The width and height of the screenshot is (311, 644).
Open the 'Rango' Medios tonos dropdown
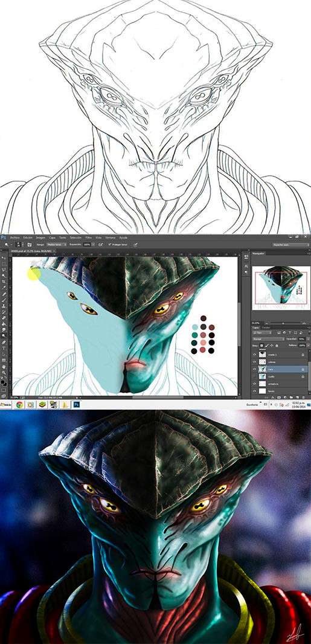point(57,244)
